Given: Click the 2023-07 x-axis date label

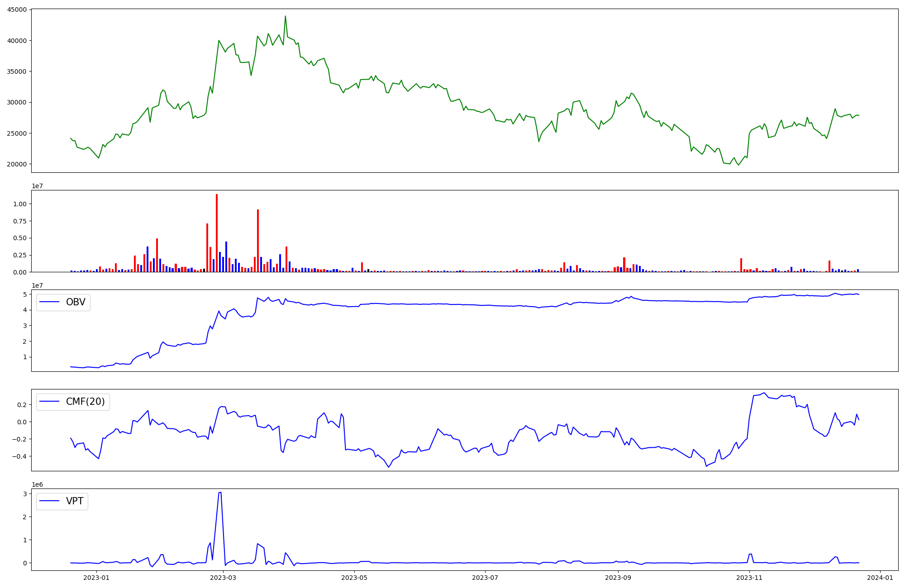Looking at the screenshot, I should tap(485, 578).
